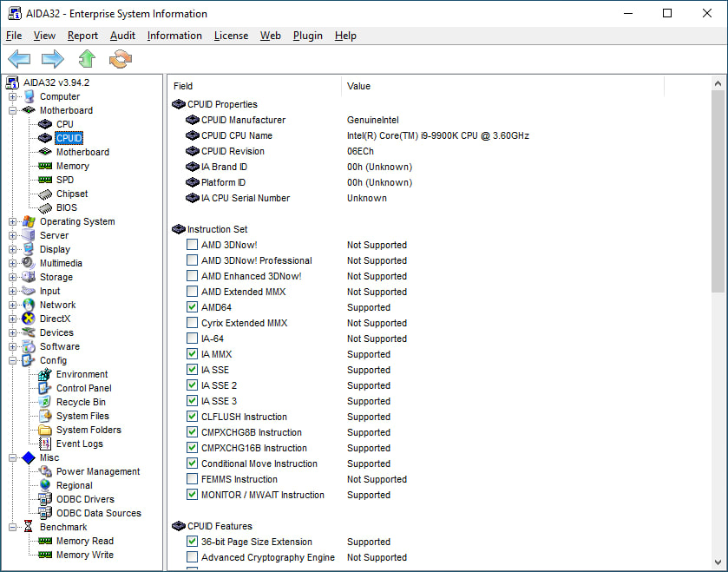
Task: Collapse the Config tree node
Action: [12, 361]
